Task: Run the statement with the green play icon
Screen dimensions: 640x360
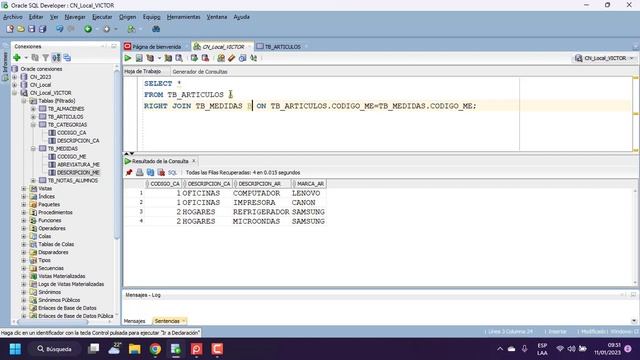Action: tap(128, 58)
